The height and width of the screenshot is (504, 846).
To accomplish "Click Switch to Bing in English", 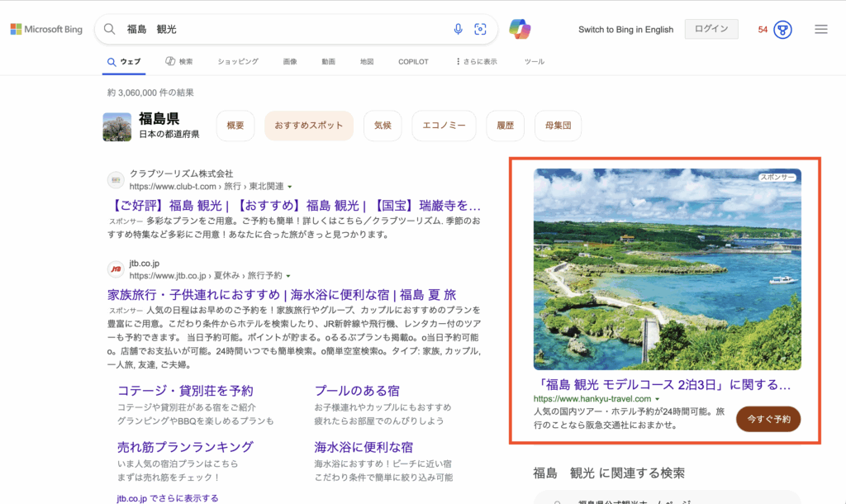I will 626,30.
